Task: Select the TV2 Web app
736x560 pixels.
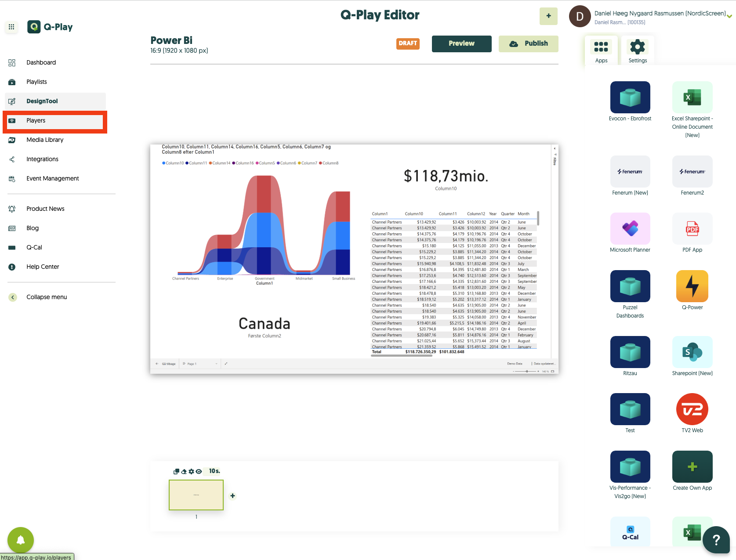Action: 692,409
